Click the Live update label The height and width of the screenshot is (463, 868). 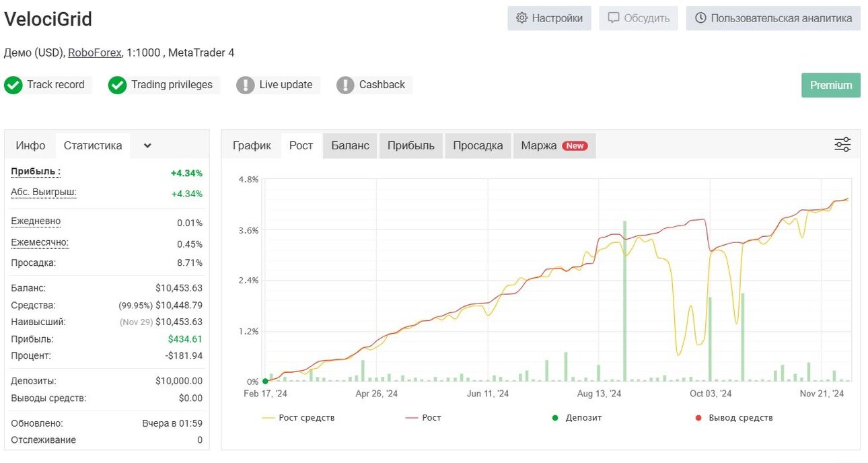coord(286,85)
